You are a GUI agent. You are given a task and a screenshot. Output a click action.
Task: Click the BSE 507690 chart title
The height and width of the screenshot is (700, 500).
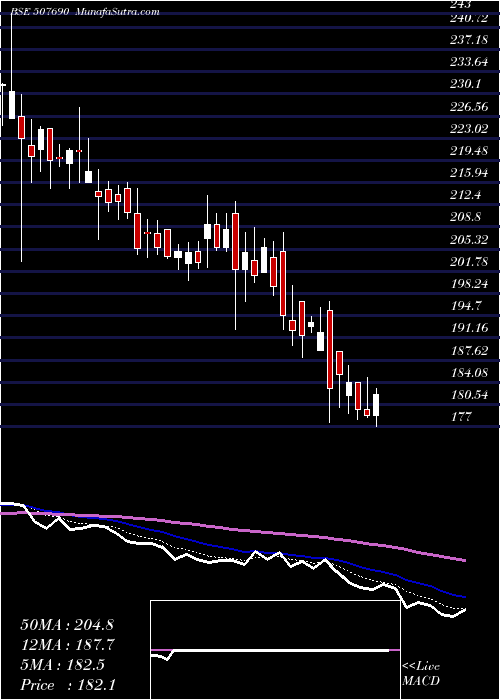click(40, 12)
